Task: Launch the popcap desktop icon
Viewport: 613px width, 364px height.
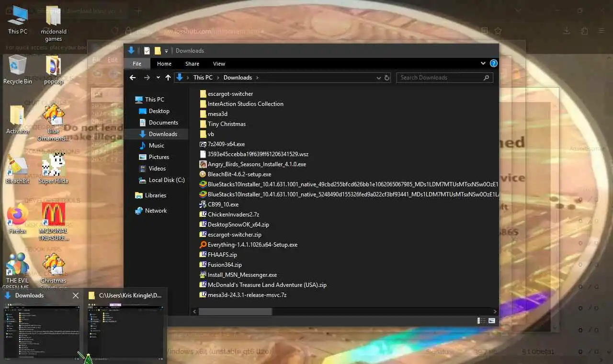Action: (53, 70)
